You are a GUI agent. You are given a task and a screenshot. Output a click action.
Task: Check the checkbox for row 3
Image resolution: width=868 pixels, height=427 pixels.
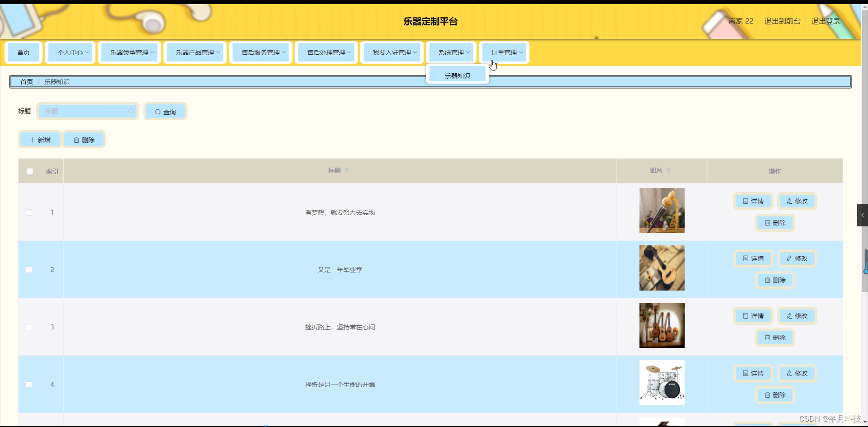coord(29,327)
